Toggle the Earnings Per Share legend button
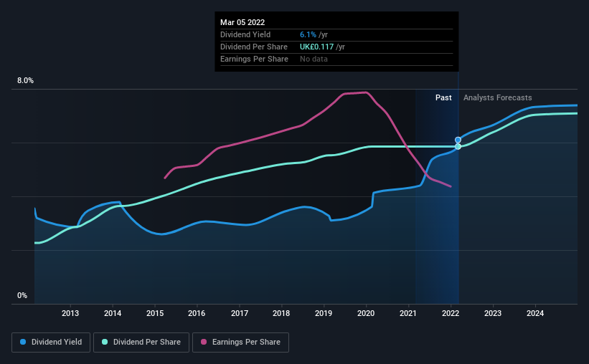 (x=241, y=343)
